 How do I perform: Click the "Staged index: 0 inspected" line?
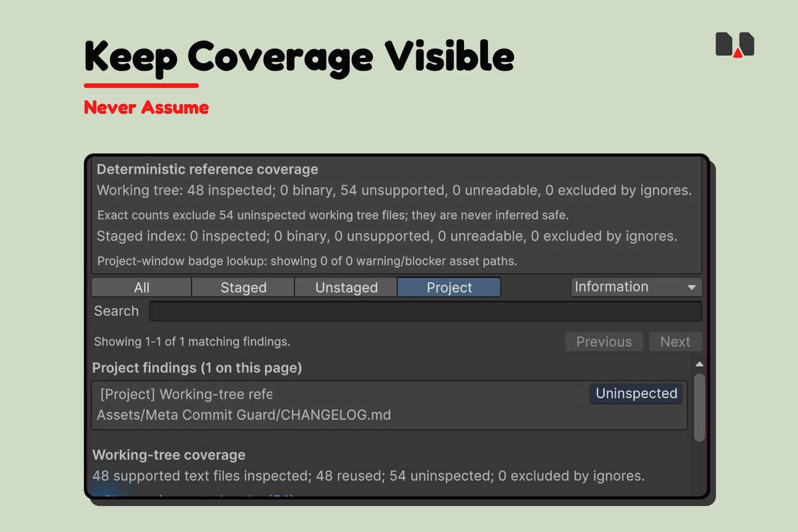387,236
